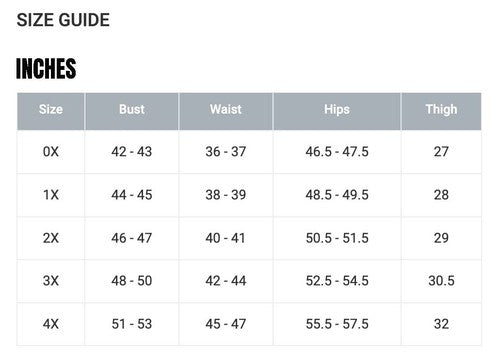Image resolution: width=500 pixels, height=364 pixels.
Task: Click the 4X size cell
Action: (x=51, y=324)
